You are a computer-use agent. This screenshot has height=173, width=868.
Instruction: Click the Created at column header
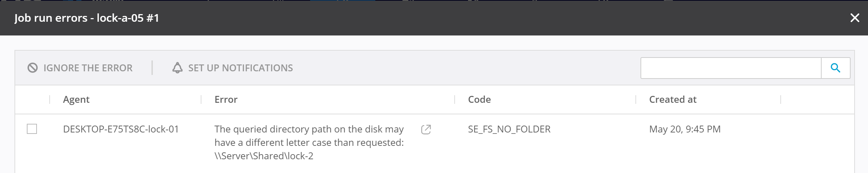coord(673,100)
